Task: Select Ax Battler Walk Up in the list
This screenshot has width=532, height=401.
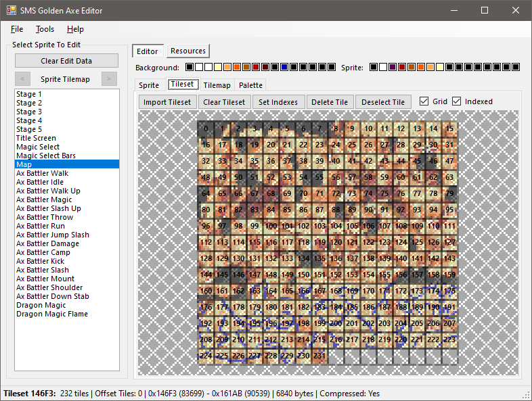Action: 67,191
